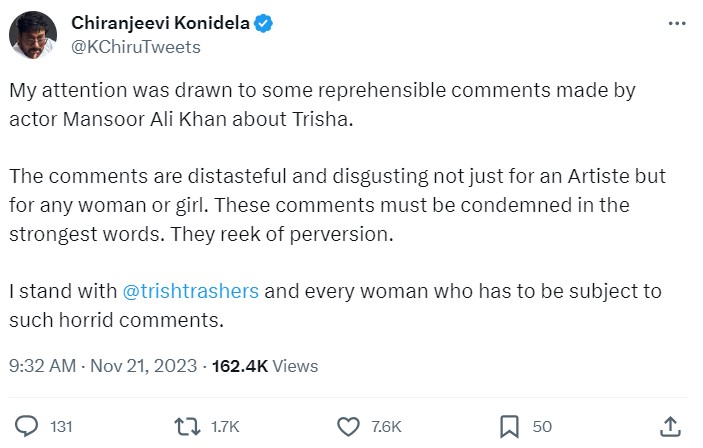This screenshot has width=703, height=448.
Task: Visit the @trishtrashers mentioned profile
Action: click(x=190, y=291)
